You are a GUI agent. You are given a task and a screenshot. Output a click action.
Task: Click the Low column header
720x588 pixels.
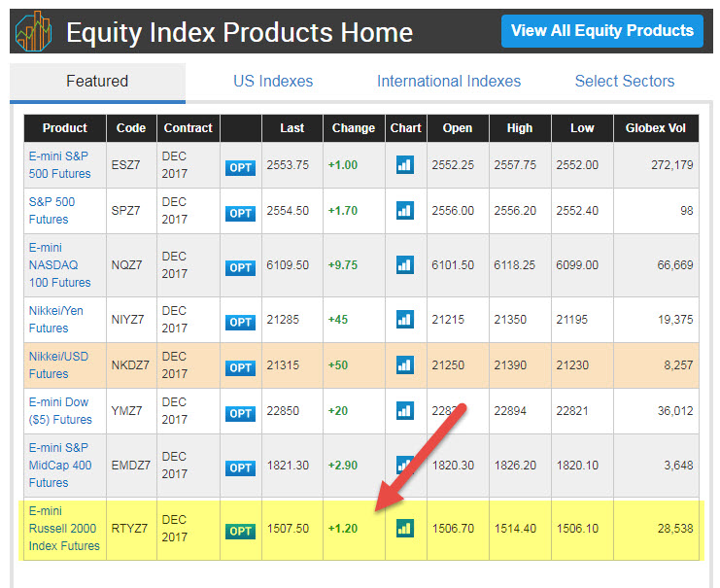(582, 128)
